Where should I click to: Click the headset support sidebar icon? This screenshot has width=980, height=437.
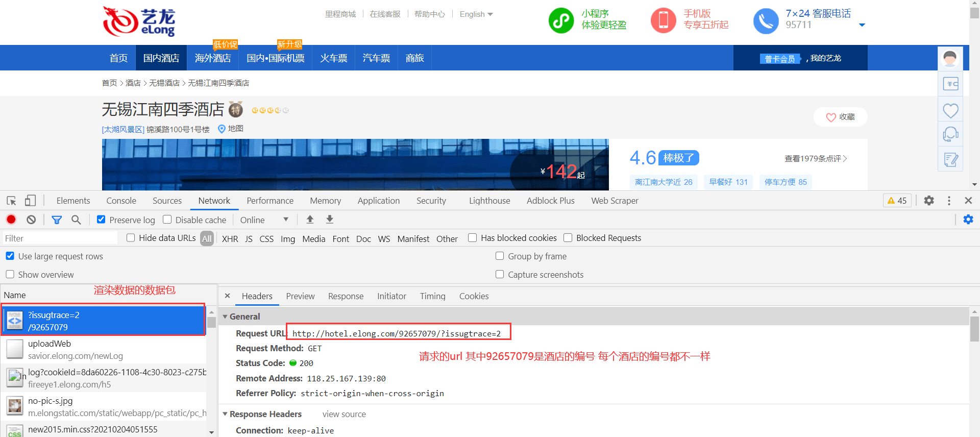[x=950, y=134]
